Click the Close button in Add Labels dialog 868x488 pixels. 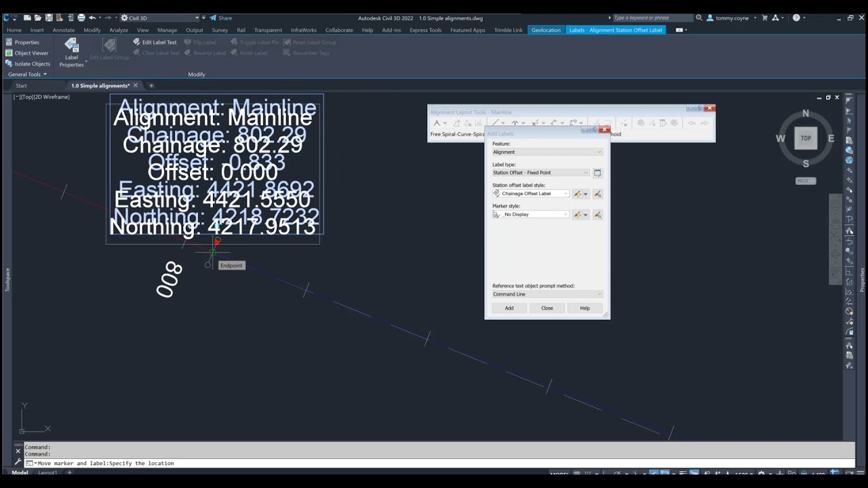tap(547, 308)
